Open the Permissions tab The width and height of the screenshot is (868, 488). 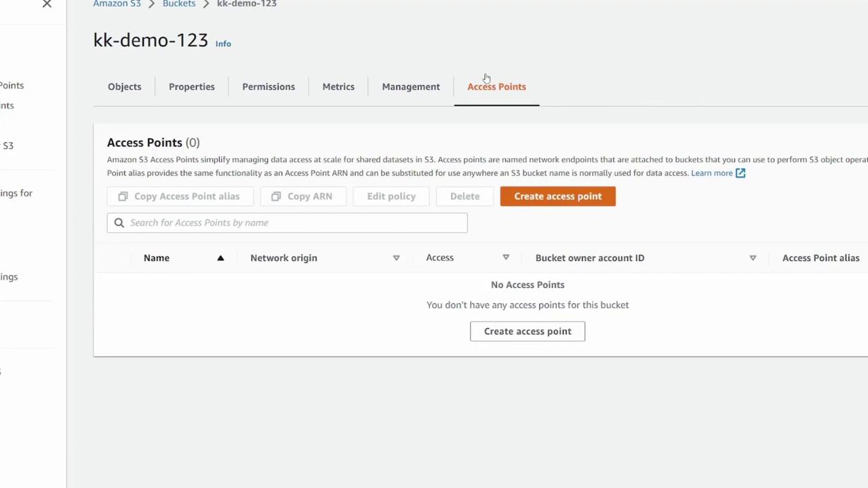(x=269, y=87)
